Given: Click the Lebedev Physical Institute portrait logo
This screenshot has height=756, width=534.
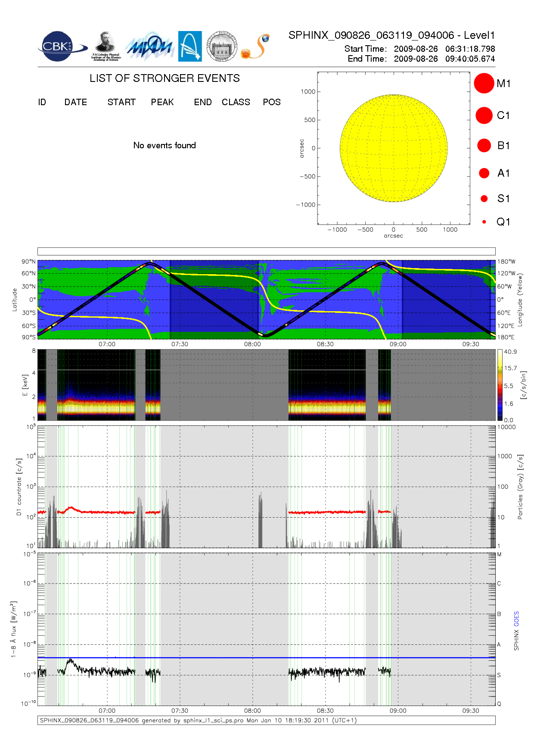Looking at the screenshot, I should coord(106,47).
